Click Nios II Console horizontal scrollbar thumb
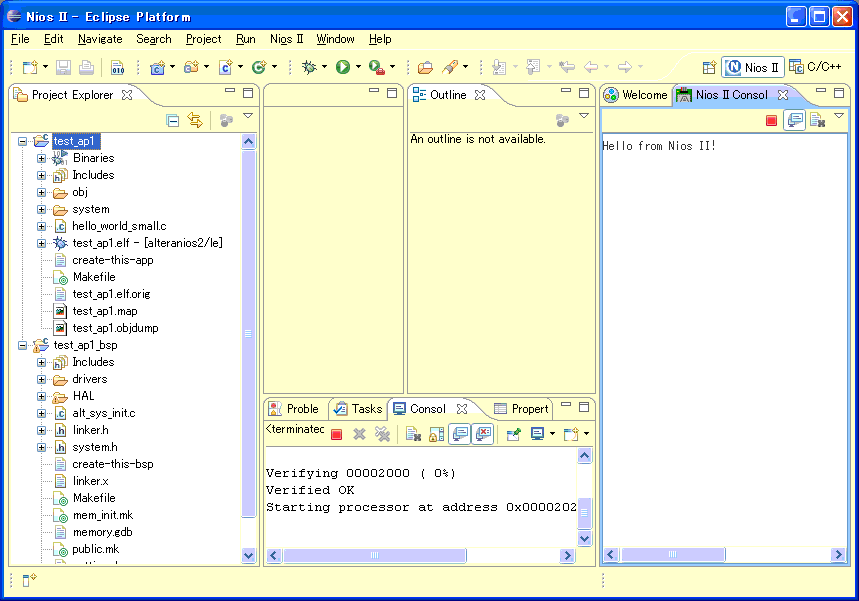This screenshot has width=859, height=601. [x=673, y=554]
